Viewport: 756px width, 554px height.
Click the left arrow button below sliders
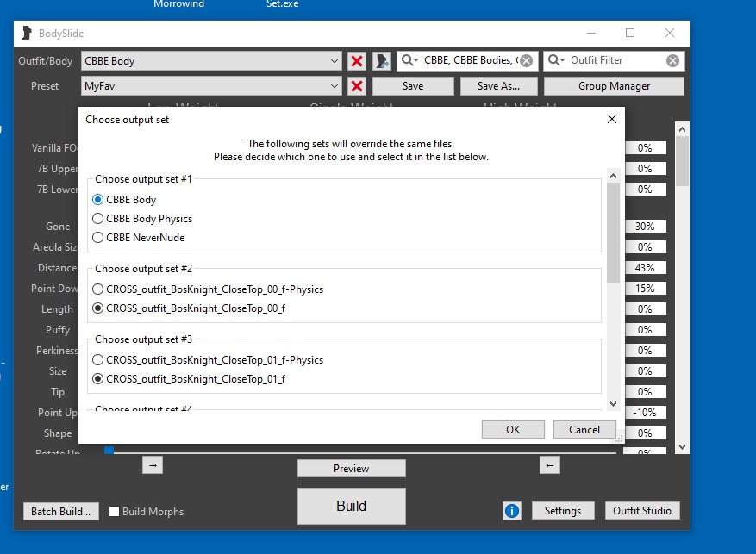pos(550,465)
